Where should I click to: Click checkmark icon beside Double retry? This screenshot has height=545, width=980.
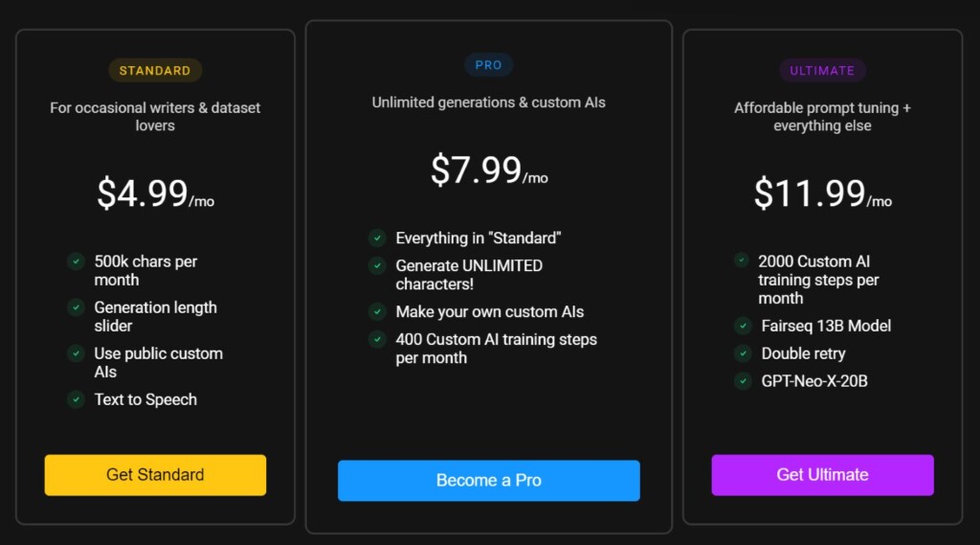742,353
